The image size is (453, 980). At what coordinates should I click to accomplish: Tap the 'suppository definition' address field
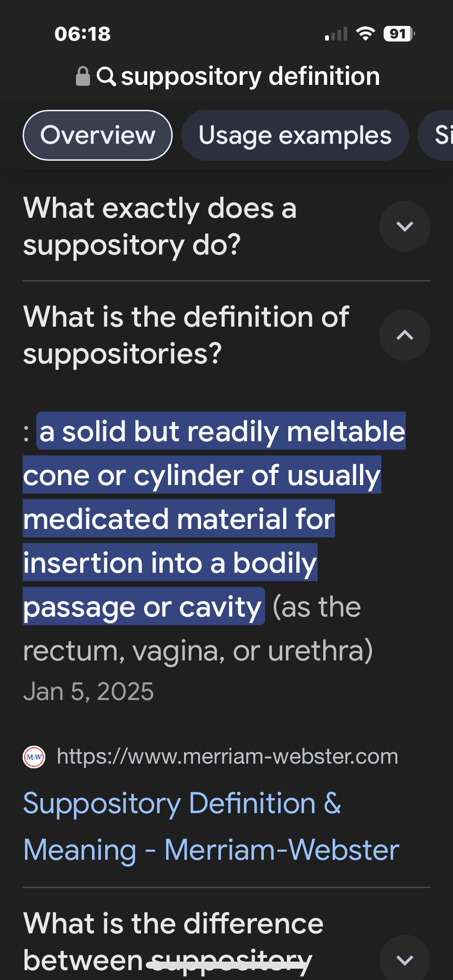[x=228, y=76]
